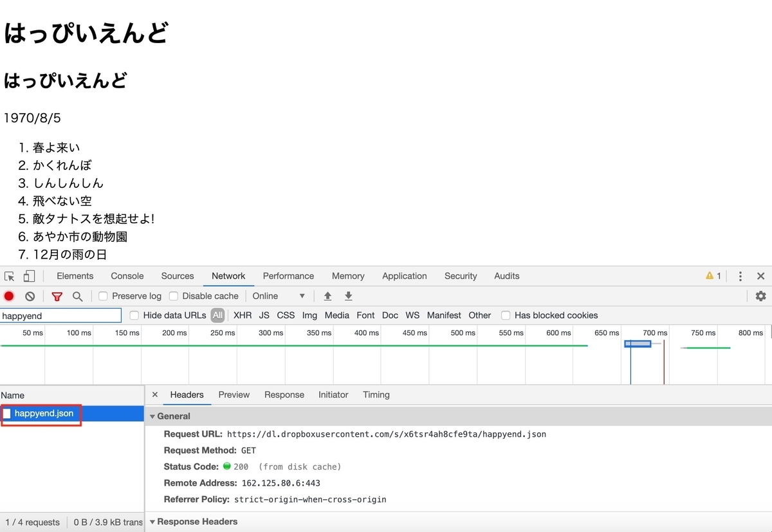Select the Headers detail tab
The image size is (772, 532).
point(187,395)
